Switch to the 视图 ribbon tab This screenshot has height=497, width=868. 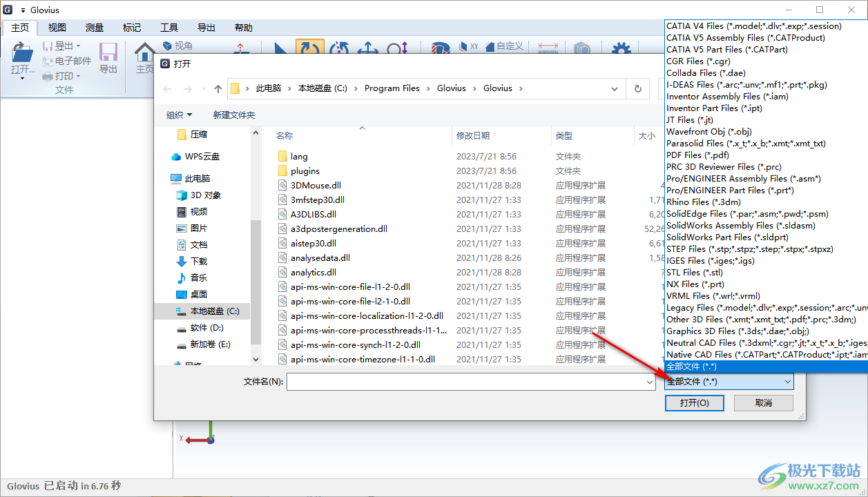pos(57,28)
